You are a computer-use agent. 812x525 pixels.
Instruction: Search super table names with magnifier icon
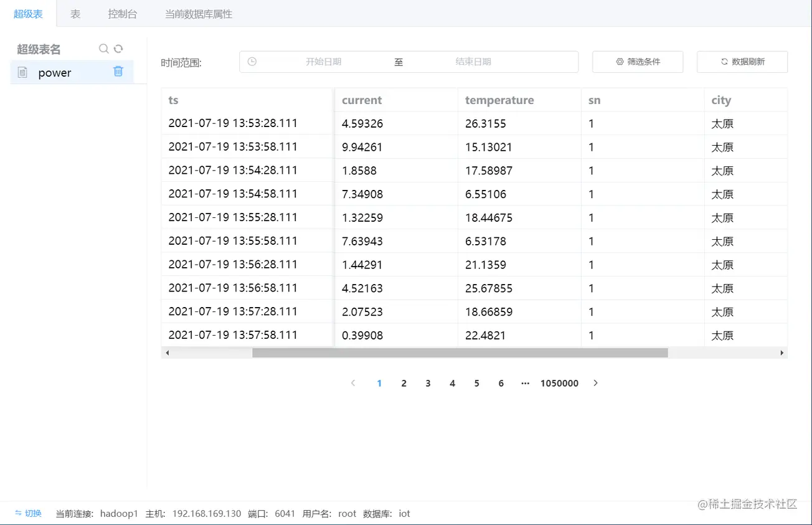tap(104, 49)
